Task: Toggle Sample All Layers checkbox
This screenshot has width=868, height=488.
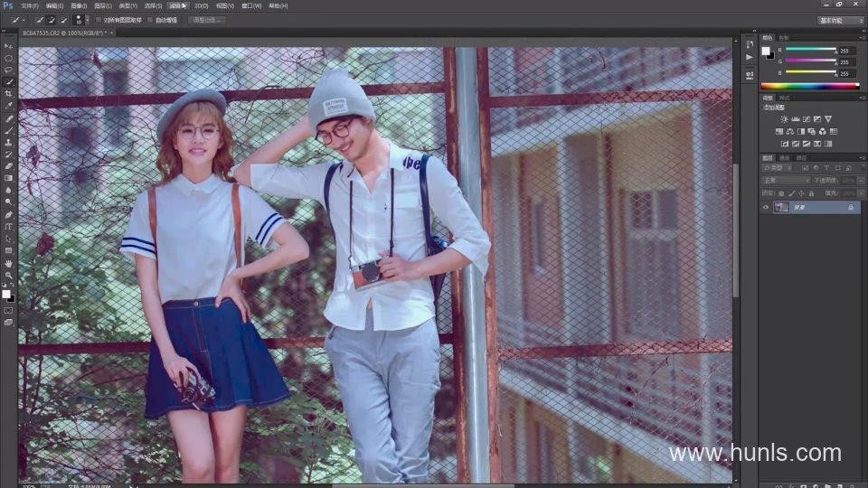Action: pyautogui.click(x=99, y=20)
